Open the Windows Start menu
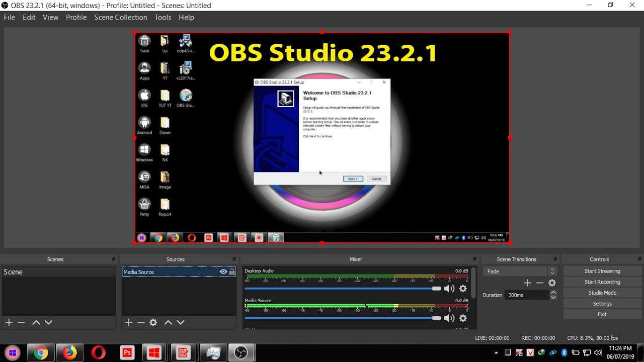 (13, 353)
